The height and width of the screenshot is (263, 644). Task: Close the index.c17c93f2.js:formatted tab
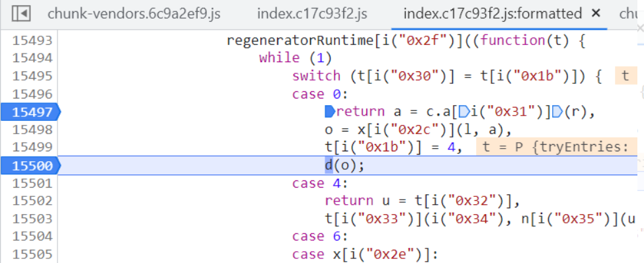pos(596,13)
